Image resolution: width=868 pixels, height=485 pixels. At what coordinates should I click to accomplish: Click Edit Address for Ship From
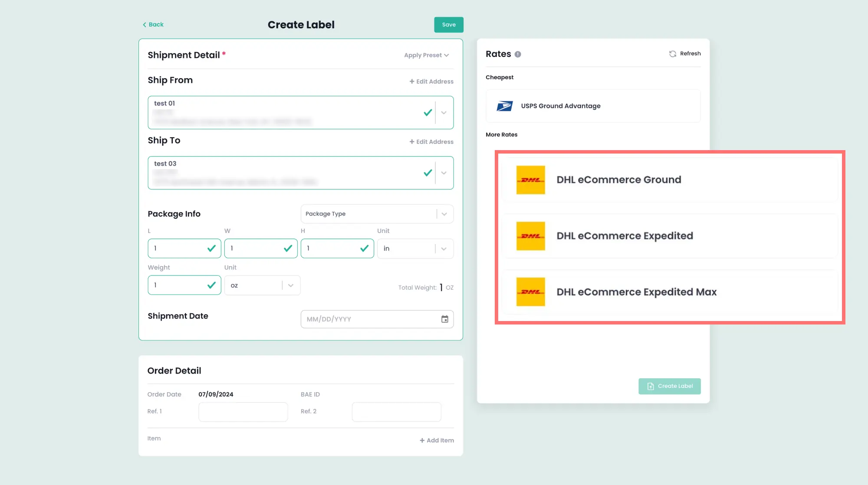[x=431, y=82]
